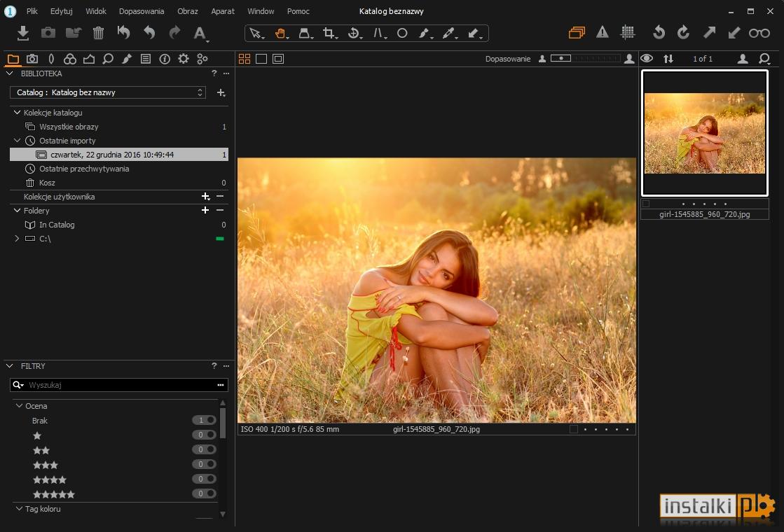Click the browser search magnifier icon
784x532 pixels.
764,59
